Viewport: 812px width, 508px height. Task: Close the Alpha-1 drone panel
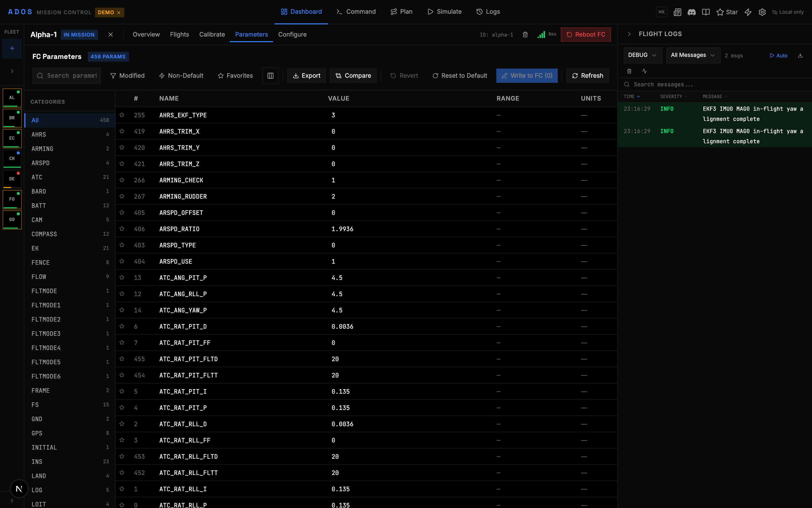click(110, 35)
